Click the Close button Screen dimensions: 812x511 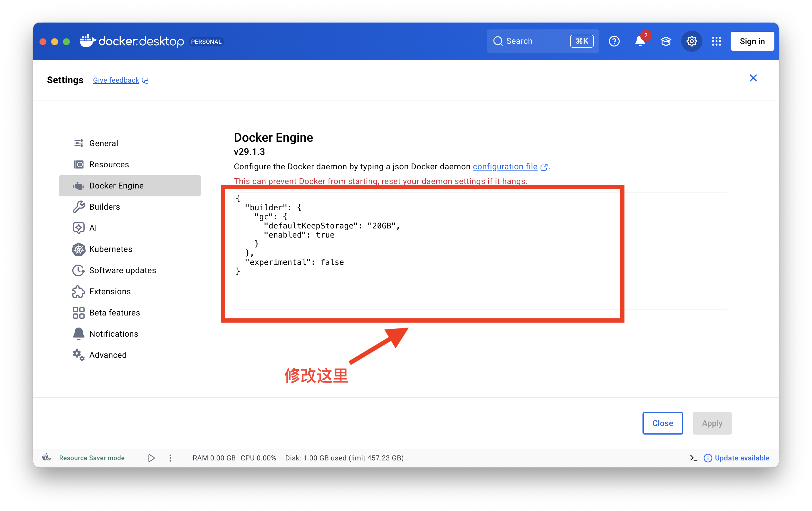pos(662,423)
